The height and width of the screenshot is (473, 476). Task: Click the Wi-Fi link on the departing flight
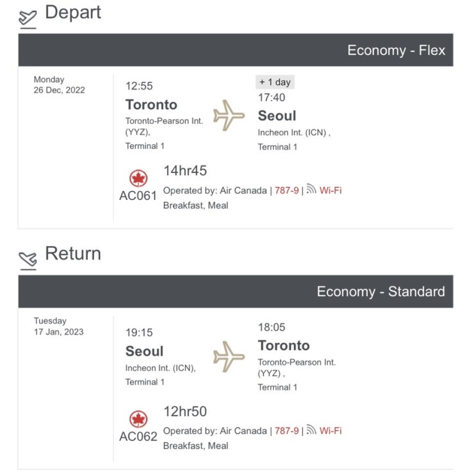331,190
